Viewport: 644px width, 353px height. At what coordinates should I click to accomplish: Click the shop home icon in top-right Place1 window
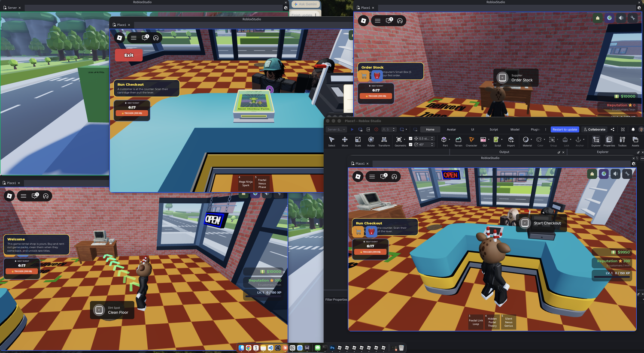pos(598,18)
